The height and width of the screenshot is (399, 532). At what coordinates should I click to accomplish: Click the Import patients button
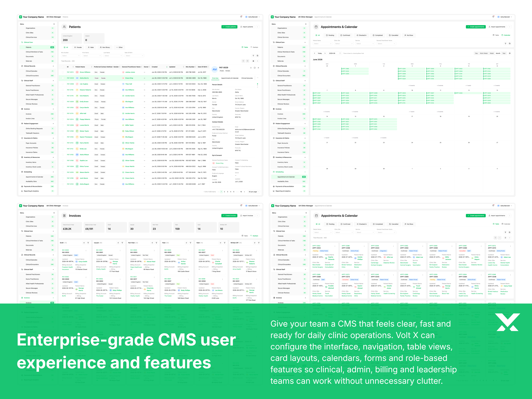[x=247, y=27]
